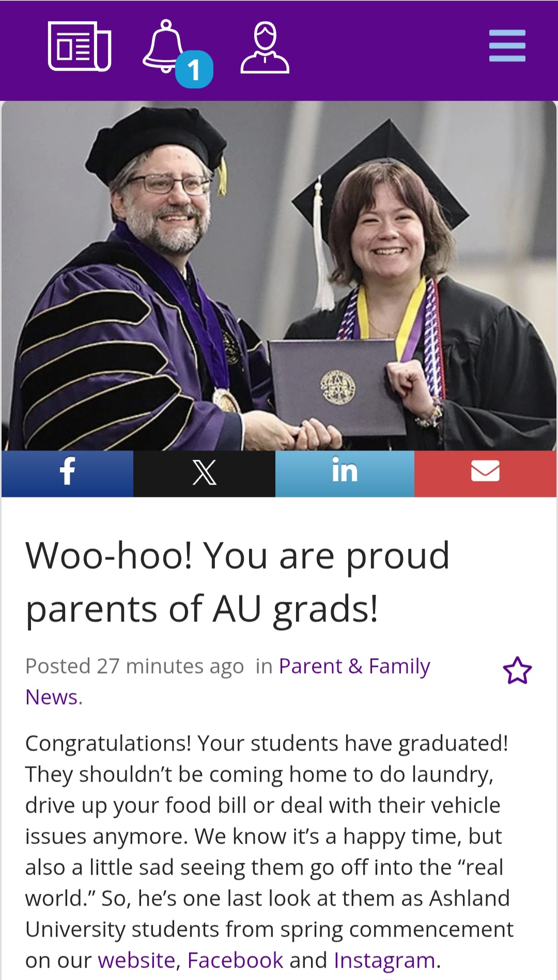Screen dimensions: 558x980
Task: Follow the Facebook link in the article text
Action: (x=235, y=960)
